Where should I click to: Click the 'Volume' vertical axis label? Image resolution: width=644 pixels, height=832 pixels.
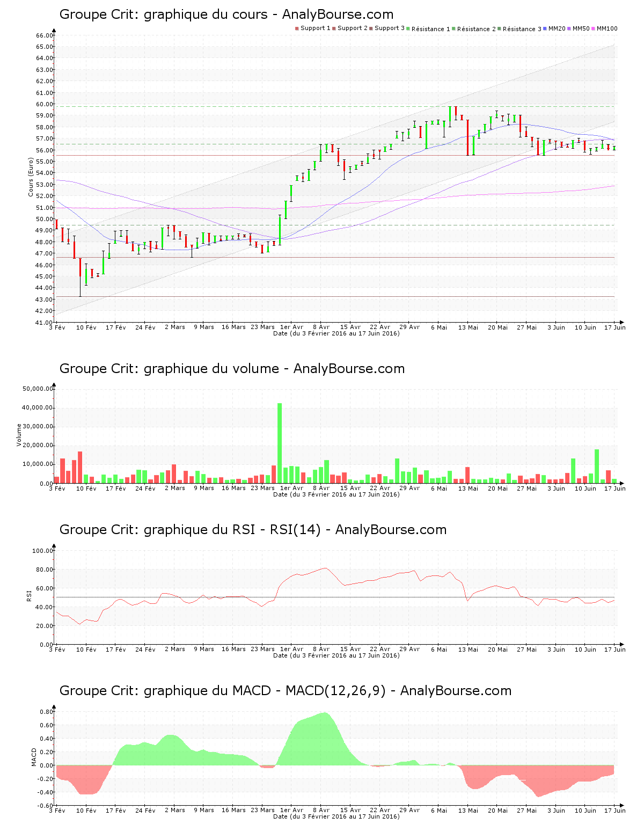(19, 435)
